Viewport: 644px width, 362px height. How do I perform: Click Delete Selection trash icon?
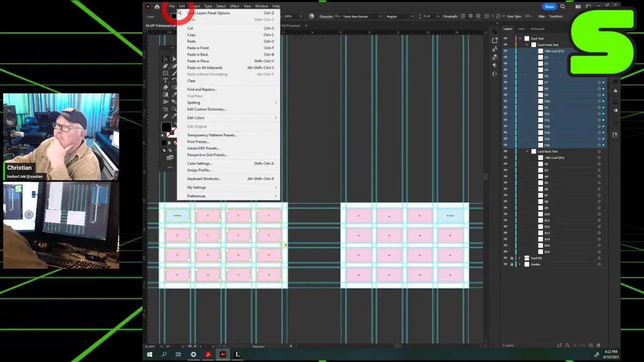(x=598, y=345)
